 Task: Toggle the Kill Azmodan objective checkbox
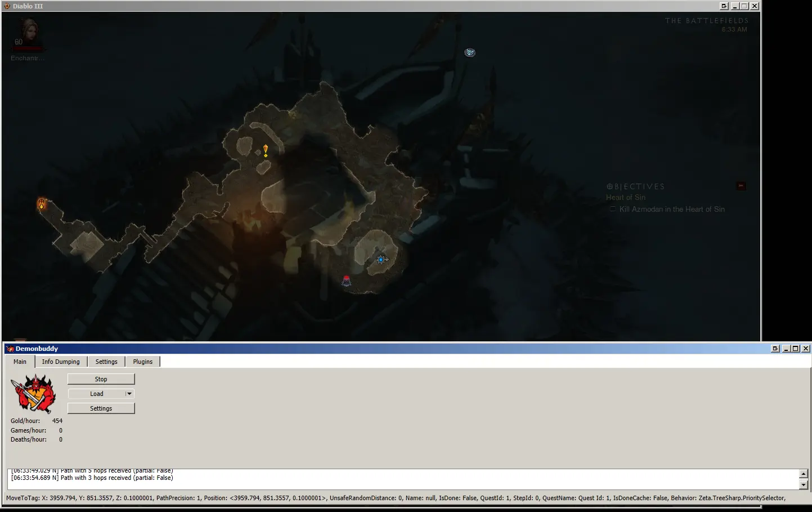point(613,209)
